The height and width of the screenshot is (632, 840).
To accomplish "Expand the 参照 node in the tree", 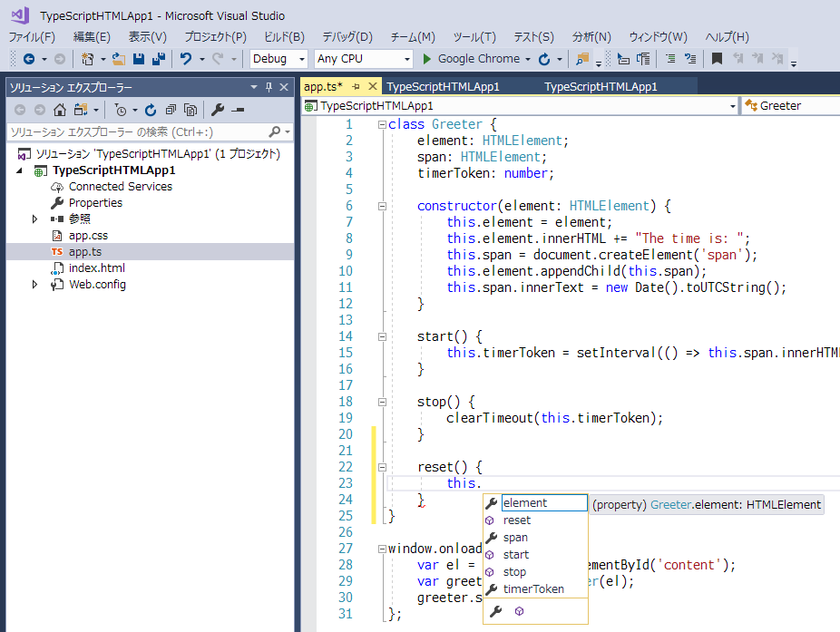I will (x=35, y=219).
